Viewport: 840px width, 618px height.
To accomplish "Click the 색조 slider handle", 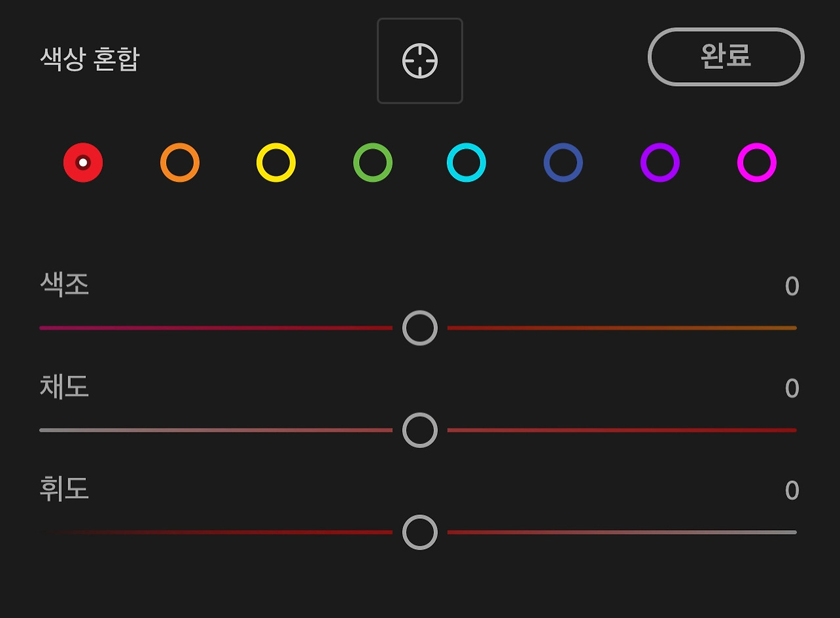I will click(x=420, y=328).
